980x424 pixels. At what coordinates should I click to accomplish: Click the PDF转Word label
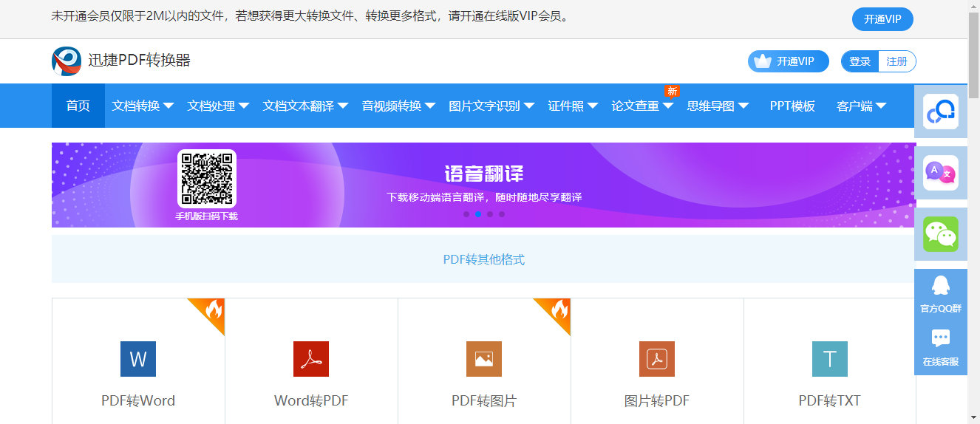pyautogui.click(x=138, y=401)
